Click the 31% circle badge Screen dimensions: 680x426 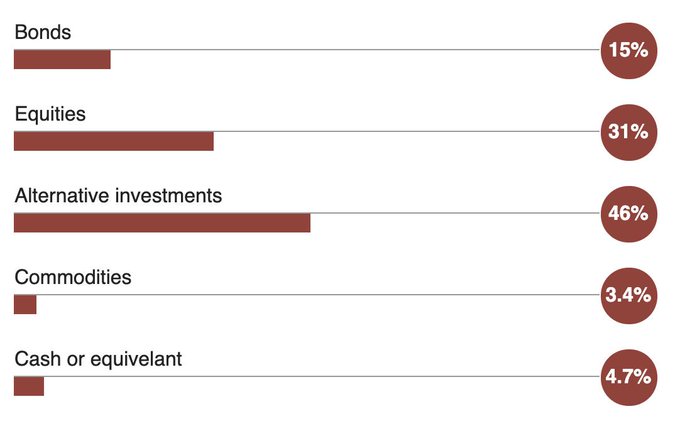(x=628, y=131)
